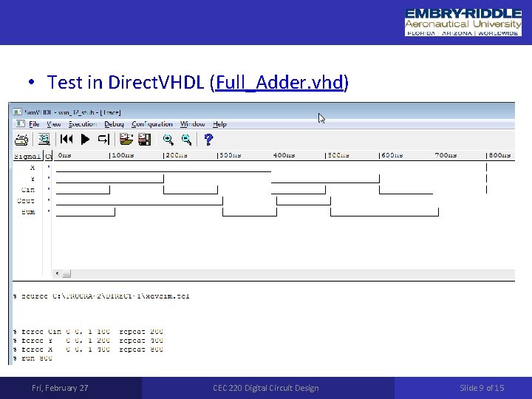Select the X signal row
Screen dimensions: 532x399
click(33, 168)
